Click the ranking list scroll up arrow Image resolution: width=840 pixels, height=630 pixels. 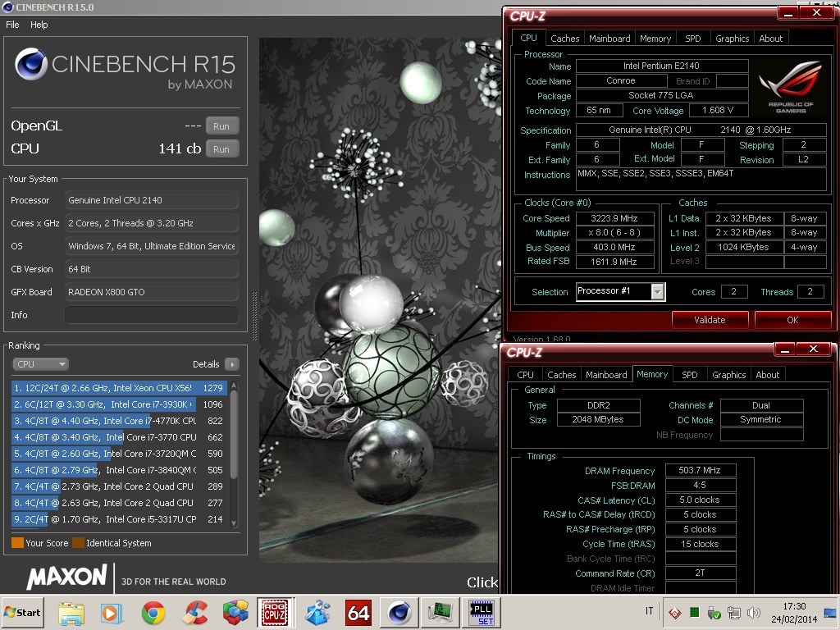point(234,386)
